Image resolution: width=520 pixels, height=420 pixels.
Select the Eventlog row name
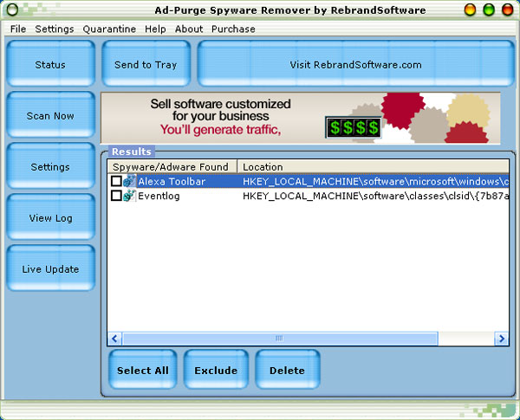(x=159, y=196)
